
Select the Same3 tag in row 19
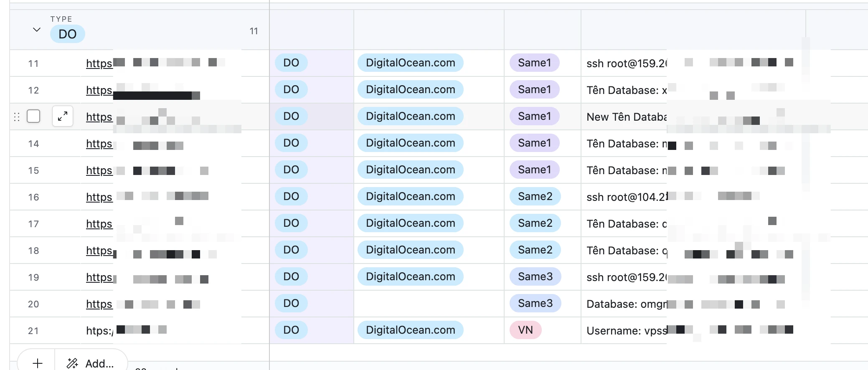(x=535, y=276)
